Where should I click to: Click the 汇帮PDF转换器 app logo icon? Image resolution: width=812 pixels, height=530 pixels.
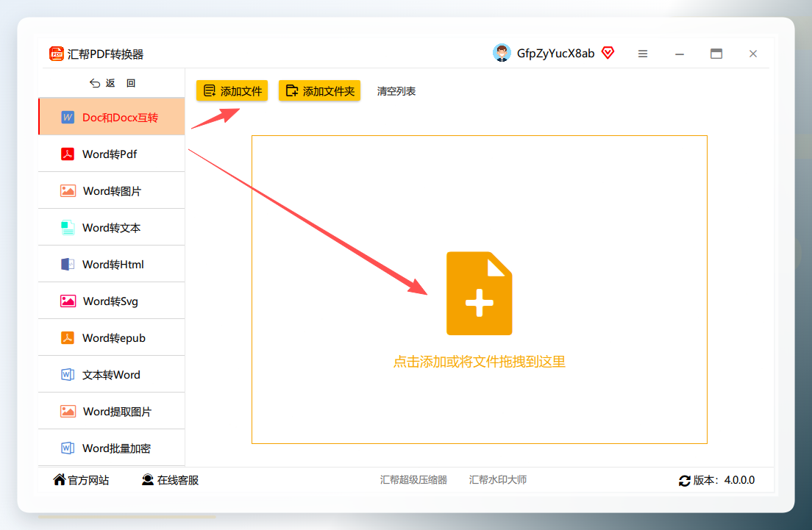click(57, 54)
